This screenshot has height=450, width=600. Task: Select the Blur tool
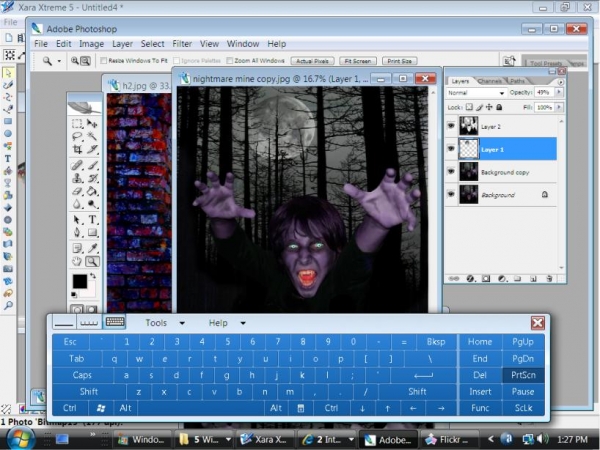pyautogui.click(x=77, y=204)
